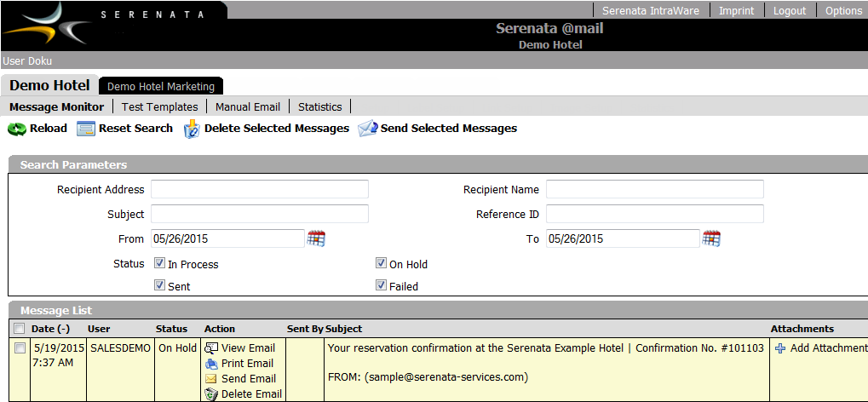
Task: Open the To date calendar picker
Action: pyautogui.click(x=711, y=238)
